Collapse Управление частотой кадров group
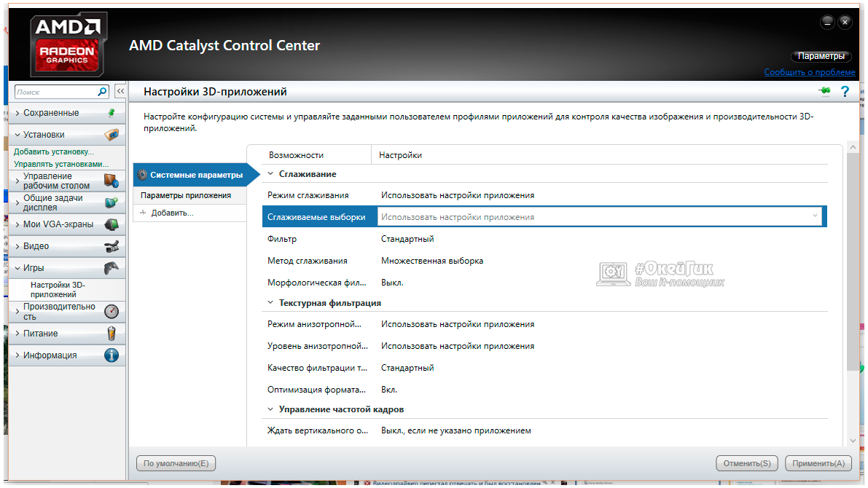Screen dimensions: 868x488 point(270,409)
